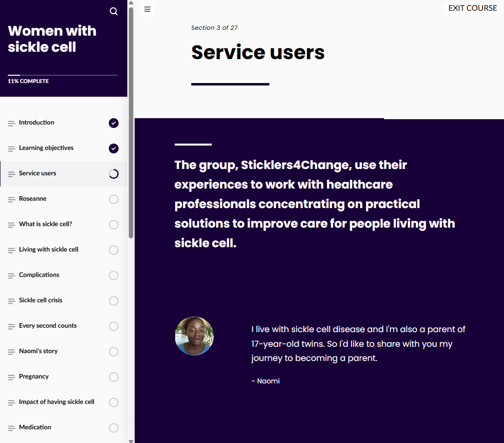This screenshot has width=504, height=443.
Task: Click the status circle for Naomi's story
Action: click(114, 352)
